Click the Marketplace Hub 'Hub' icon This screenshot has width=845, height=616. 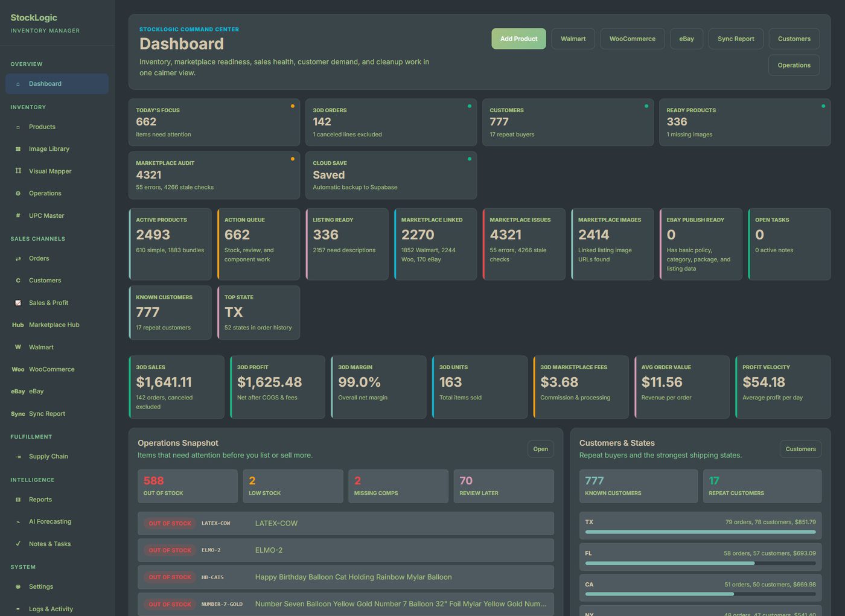point(18,325)
